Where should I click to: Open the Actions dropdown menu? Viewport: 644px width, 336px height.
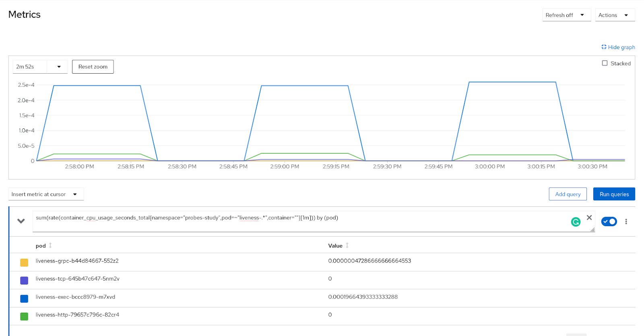pyautogui.click(x=615, y=15)
